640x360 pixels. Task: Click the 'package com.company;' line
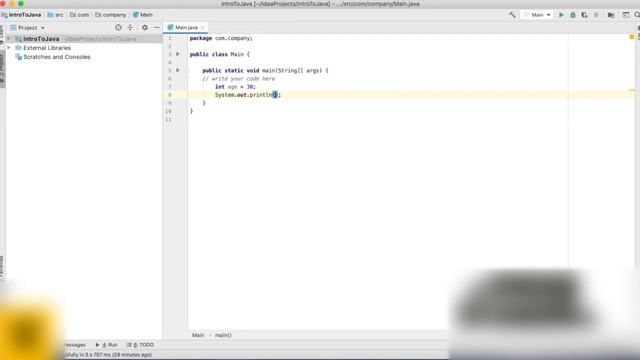221,38
